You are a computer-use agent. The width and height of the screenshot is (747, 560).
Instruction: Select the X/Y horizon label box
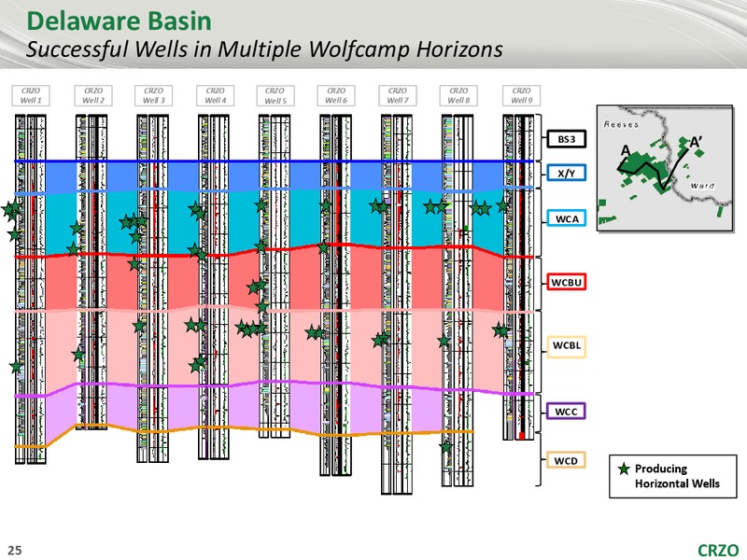tap(566, 173)
